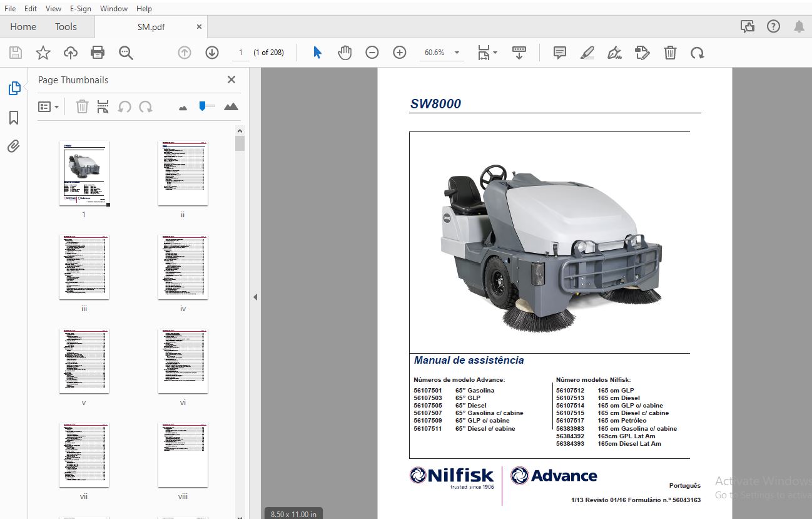
Task: Switch to the Tools tab
Action: 66,26
